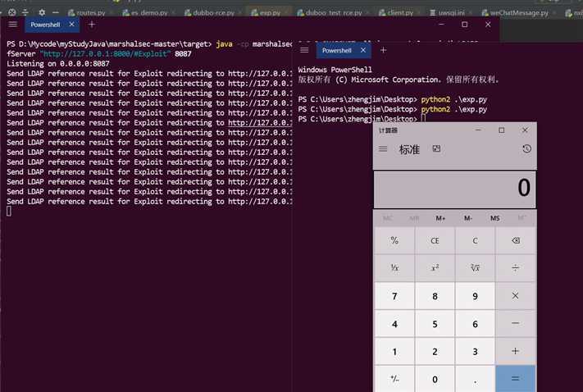
Task: Click the minus operator key
Action: pyautogui.click(x=515, y=324)
